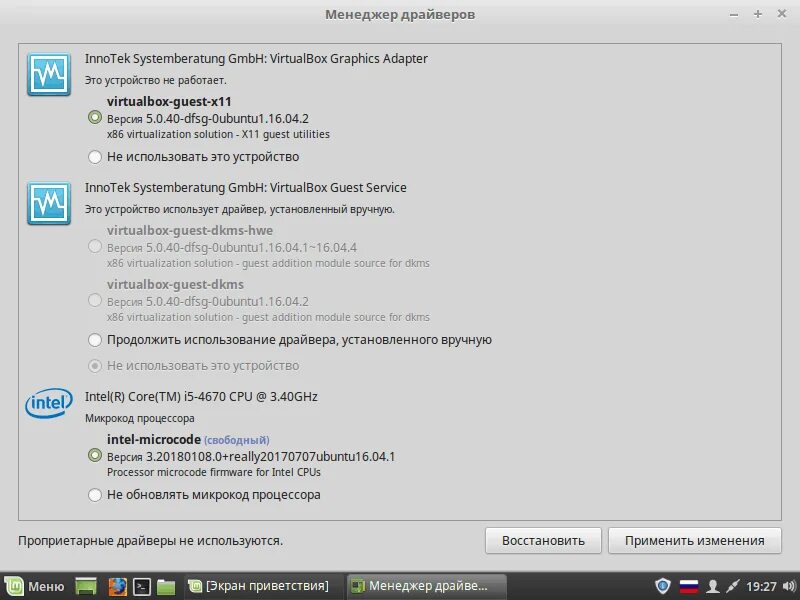Click the network connection tray icon

click(733, 586)
